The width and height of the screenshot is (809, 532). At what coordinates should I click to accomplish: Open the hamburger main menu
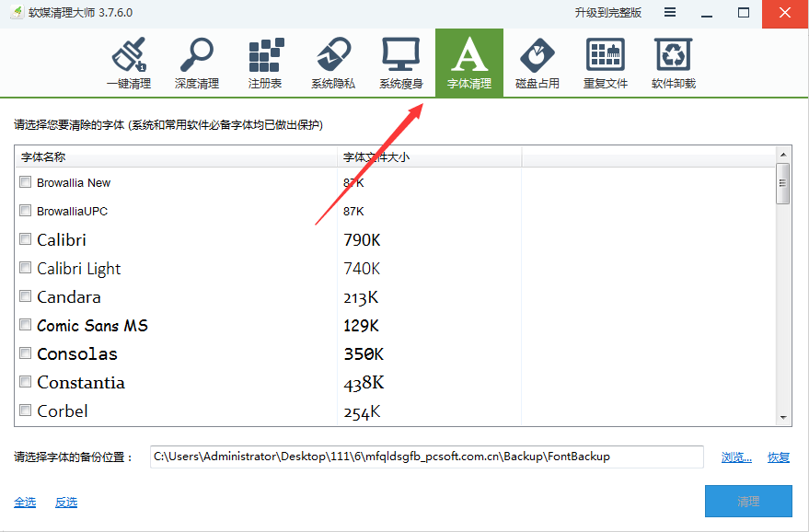(670, 12)
